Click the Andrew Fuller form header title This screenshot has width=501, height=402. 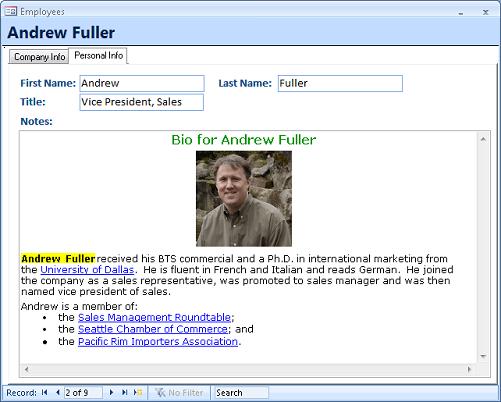pos(61,33)
